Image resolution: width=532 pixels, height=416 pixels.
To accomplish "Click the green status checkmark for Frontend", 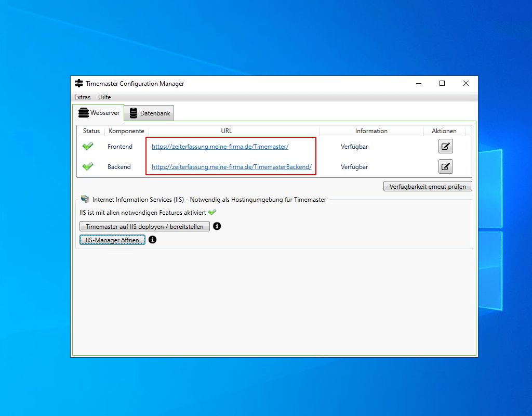I will (88, 146).
